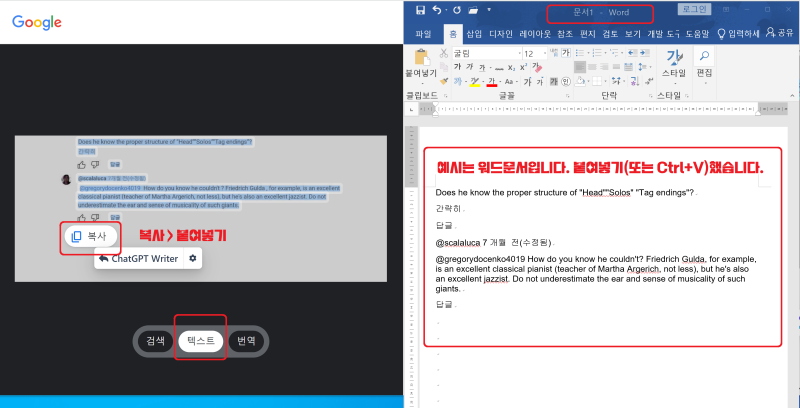Open the 파일 file menu
Viewport: 800px width, 408px height.
click(x=423, y=34)
